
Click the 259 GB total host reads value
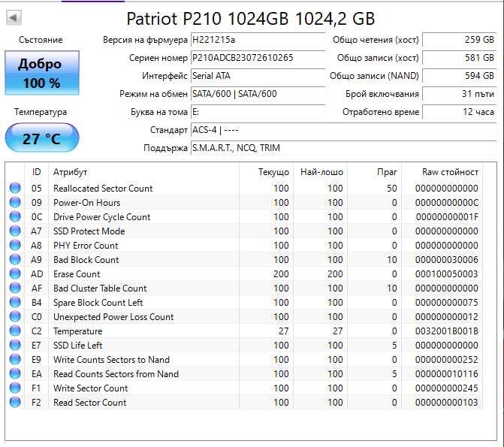(460, 40)
